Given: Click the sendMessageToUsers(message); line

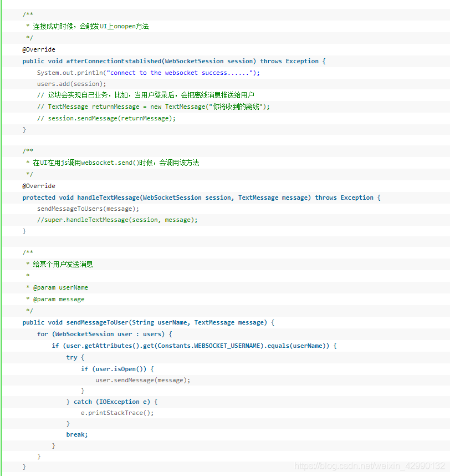Looking at the screenshot, I should point(88,209).
